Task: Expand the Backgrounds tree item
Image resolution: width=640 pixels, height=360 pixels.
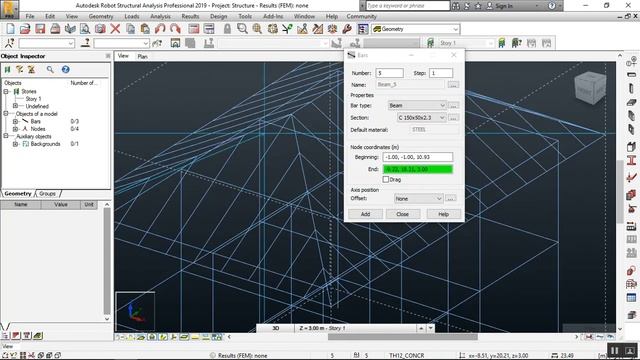Action: click(16, 144)
